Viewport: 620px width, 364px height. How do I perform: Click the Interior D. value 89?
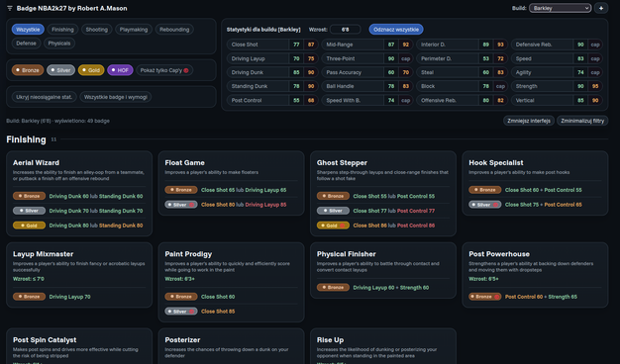coord(486,45)
